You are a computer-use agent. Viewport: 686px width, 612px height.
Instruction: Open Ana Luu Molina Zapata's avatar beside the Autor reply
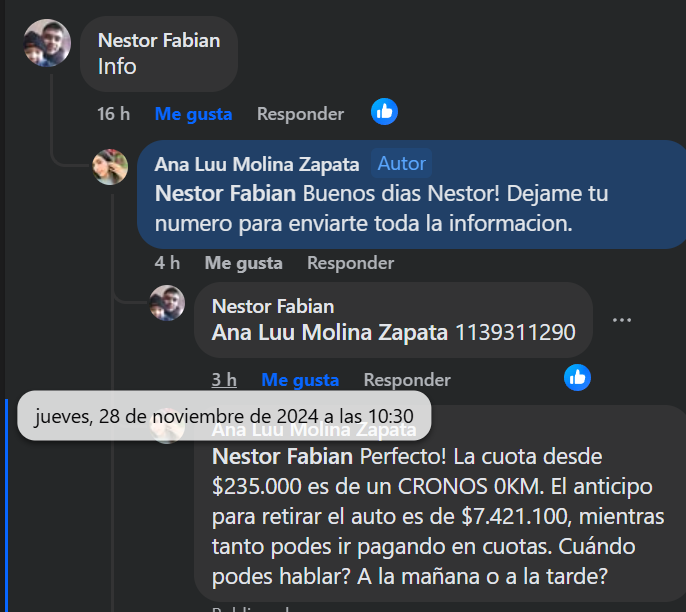[x=110, y=167]
